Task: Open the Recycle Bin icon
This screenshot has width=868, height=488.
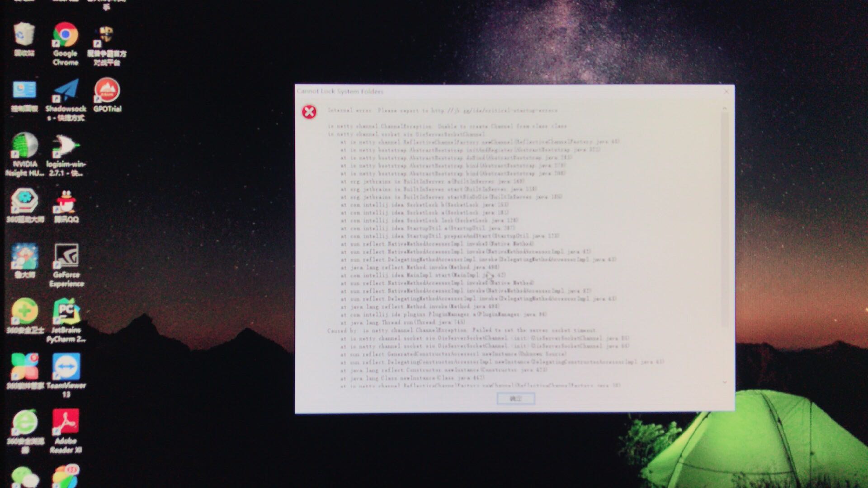Action: [x=24, y=35]
